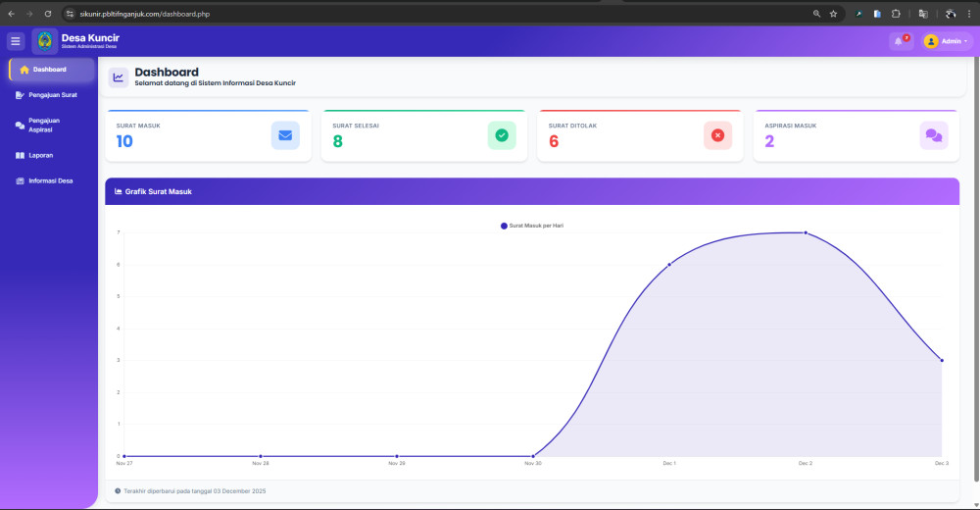This screenshot has width=980, height=510.
Task: Click the Aspirasi Masuk chat bubbles icon
Action: tap(934, 135)
